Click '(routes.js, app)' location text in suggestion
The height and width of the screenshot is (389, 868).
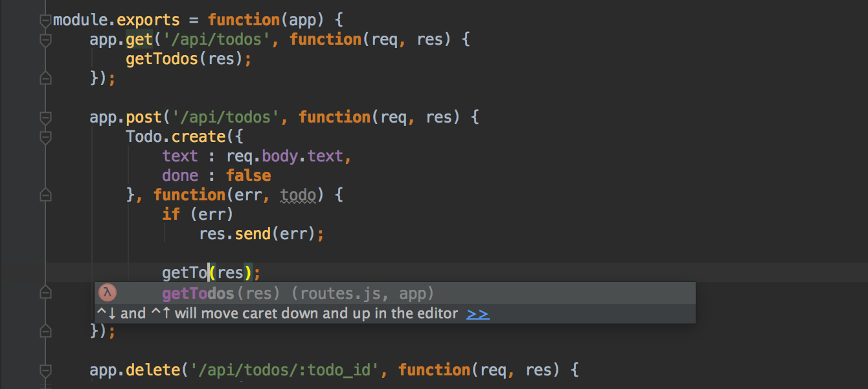[363, 294]
